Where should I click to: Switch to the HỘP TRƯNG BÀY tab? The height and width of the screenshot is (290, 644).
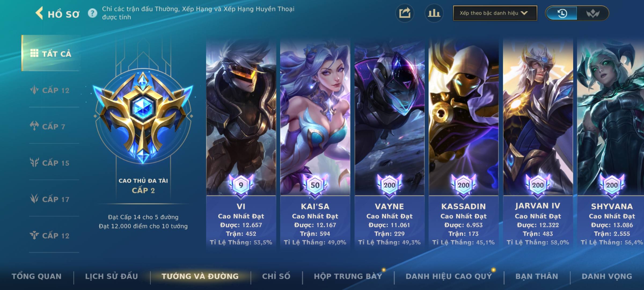[348, 276]
